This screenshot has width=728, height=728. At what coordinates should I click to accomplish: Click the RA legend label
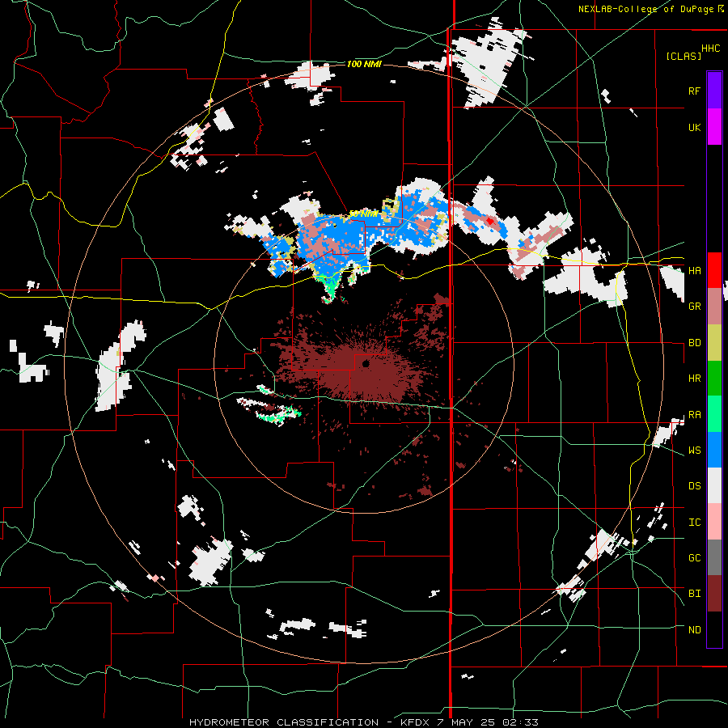click(694, 415)
